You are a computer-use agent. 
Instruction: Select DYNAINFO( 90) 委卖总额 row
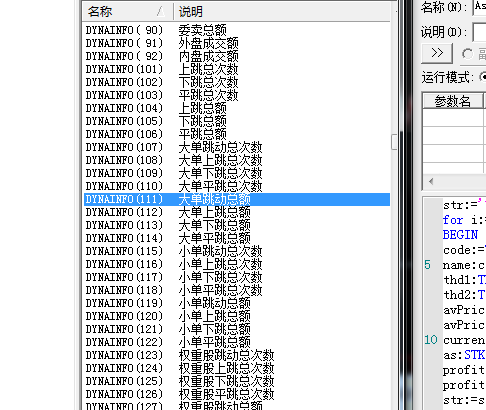(237, 30)
